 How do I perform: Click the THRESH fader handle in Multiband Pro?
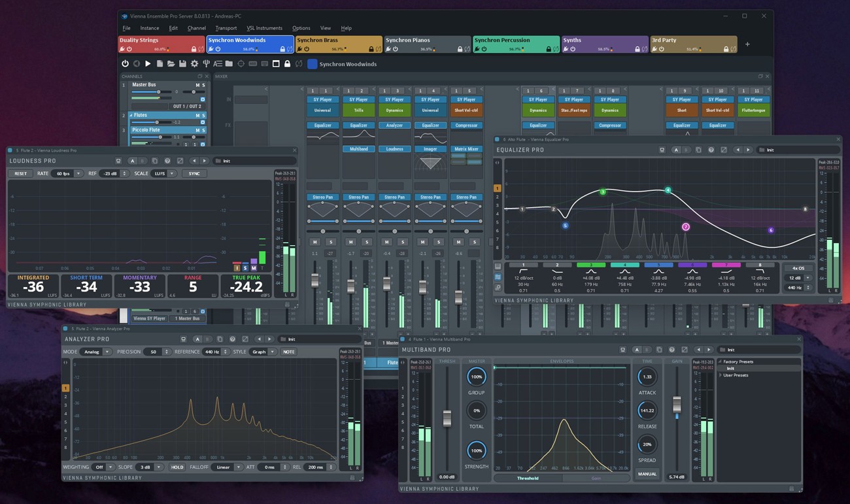click(447, 418)
